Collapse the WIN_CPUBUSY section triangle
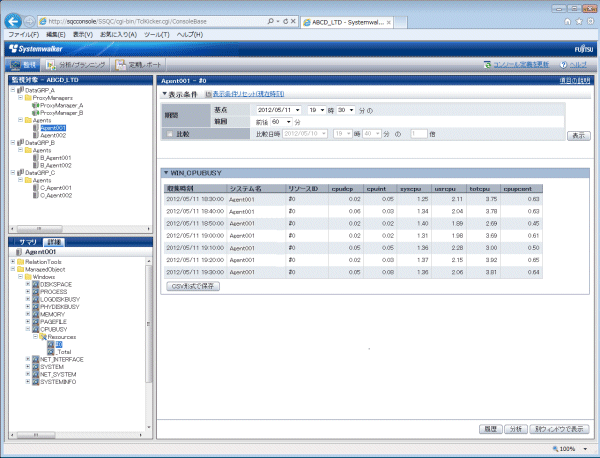This screenshot has height=458, width=600. pyautogui.click(x=166, y=173)
